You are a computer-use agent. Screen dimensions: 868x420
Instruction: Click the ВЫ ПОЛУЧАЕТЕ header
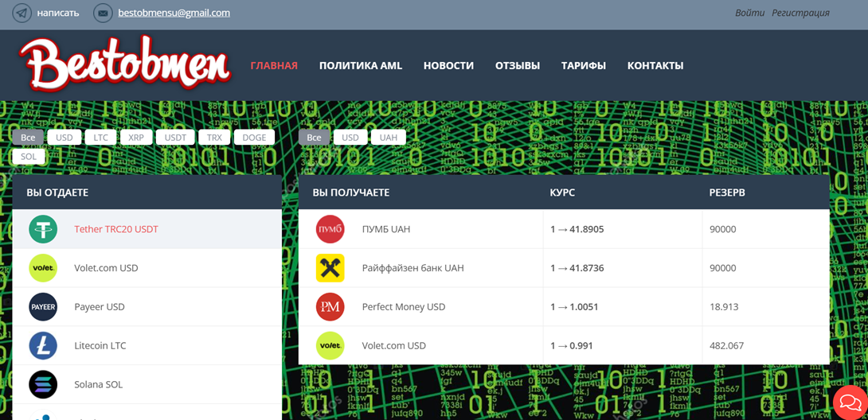(351, 192)
